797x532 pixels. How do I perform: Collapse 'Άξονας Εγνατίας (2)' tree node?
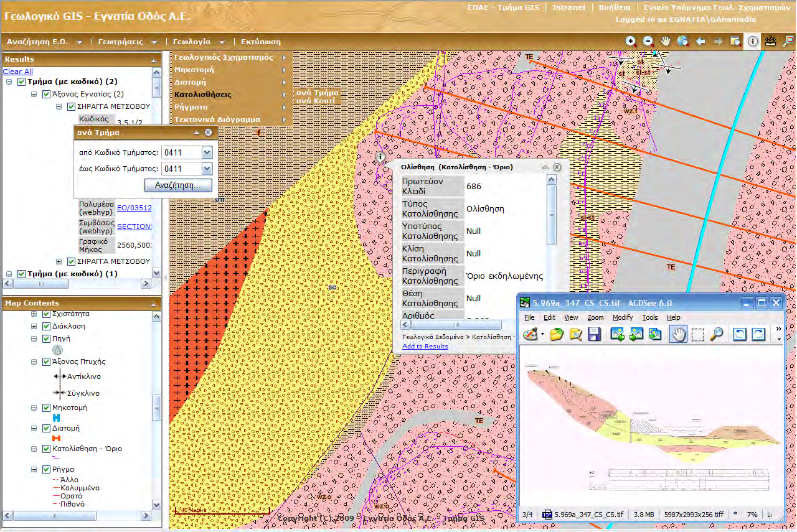(x=34, y=95)
